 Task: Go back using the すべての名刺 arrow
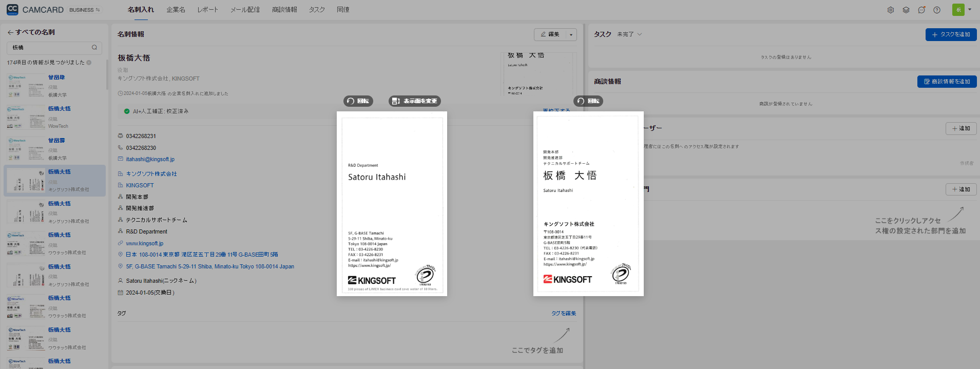coord(10,32)
